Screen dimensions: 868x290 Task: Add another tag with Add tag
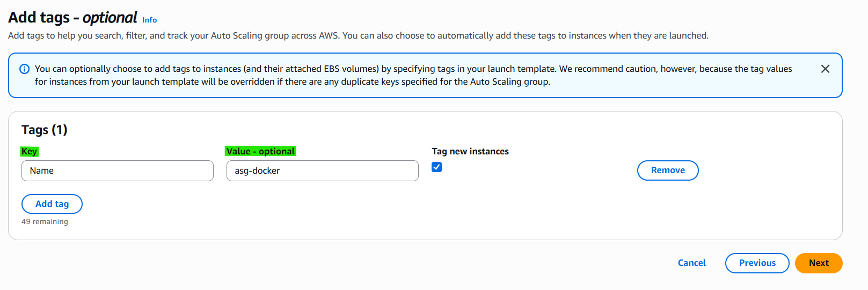point(52,204)
